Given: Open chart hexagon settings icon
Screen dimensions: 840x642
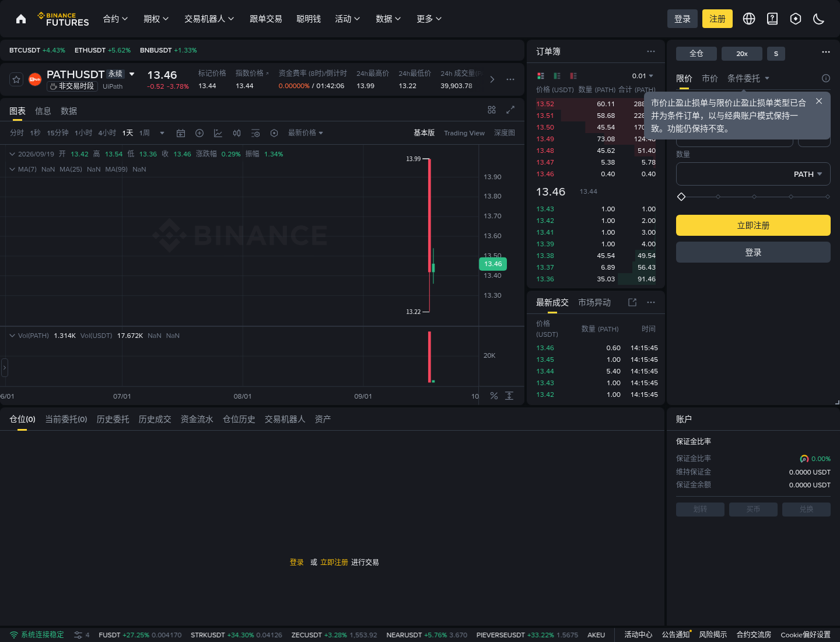Looking at the screenshot, I should (x=274, y=133).
